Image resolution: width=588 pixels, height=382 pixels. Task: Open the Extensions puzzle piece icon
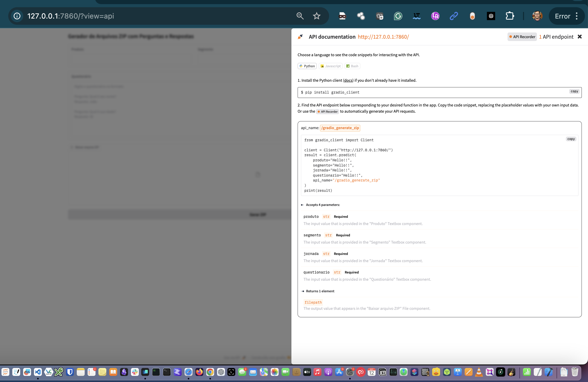(x=510, y=16)
